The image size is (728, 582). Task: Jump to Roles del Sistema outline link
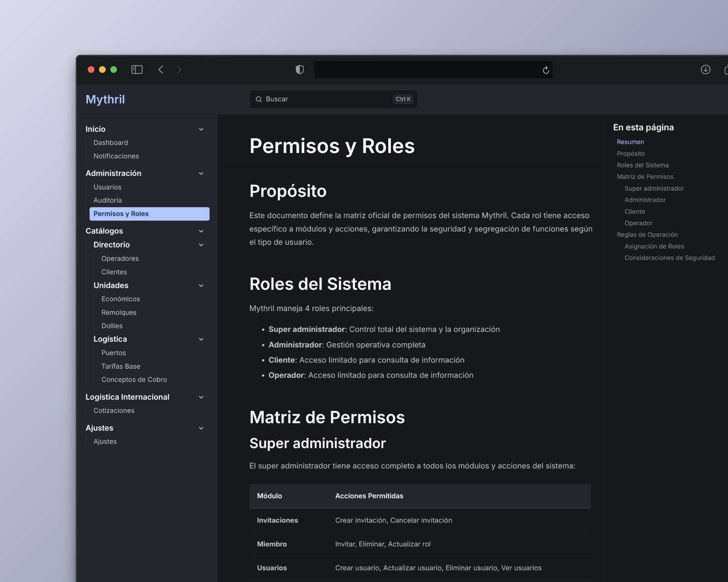[x=642, y=165]
